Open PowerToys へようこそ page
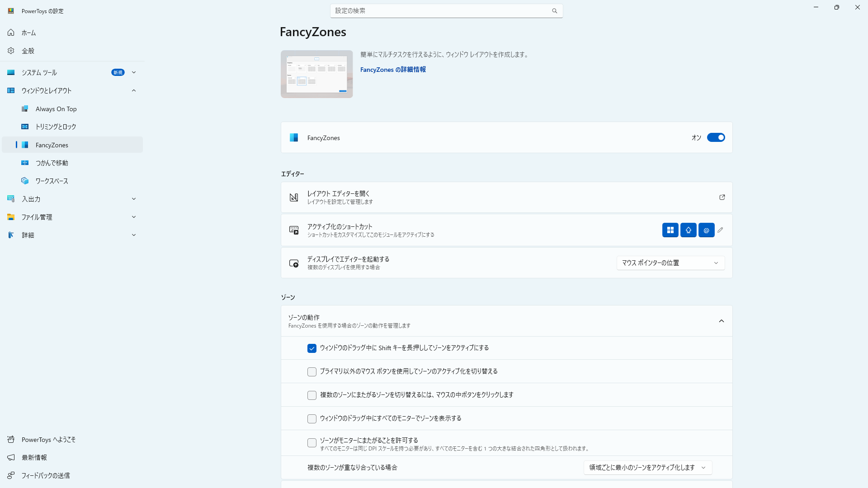 point(72,440)
